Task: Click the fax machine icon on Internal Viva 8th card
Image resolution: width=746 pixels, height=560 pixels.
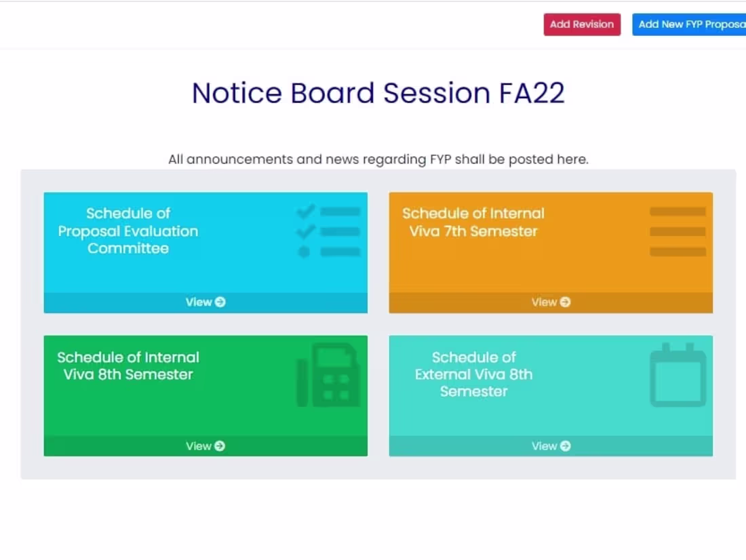Action: [327, 375]
